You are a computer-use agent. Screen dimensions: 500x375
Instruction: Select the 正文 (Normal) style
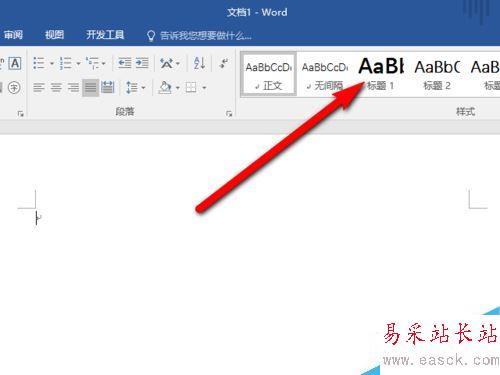tap(269, 74)
